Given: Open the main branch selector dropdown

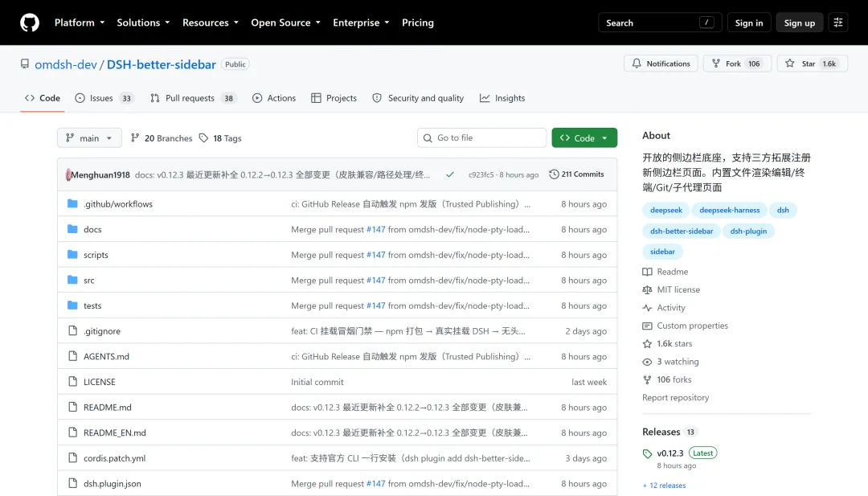Looking at the screenshot, I should point(89,137).
